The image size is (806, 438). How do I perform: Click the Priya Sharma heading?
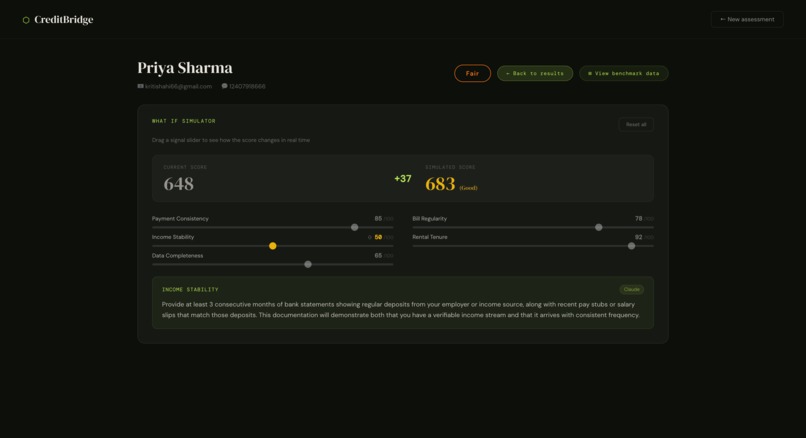[185, 68]
